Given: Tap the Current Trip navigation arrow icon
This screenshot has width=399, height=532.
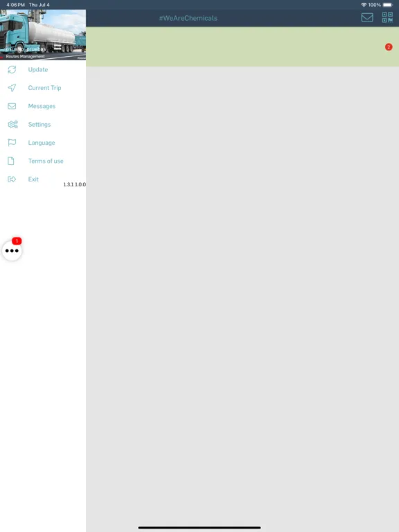Looking at the screenshot, I should pos(12,88).
